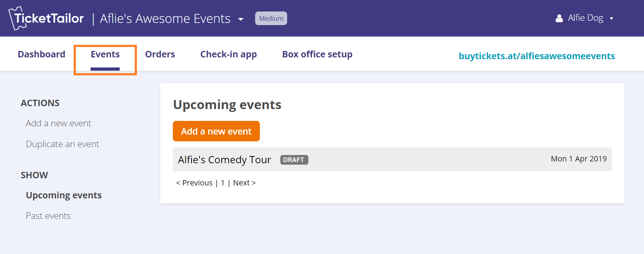Choose Add a new event in Actions sidebar
The image size is (644, 254).
tap(59, 123)
